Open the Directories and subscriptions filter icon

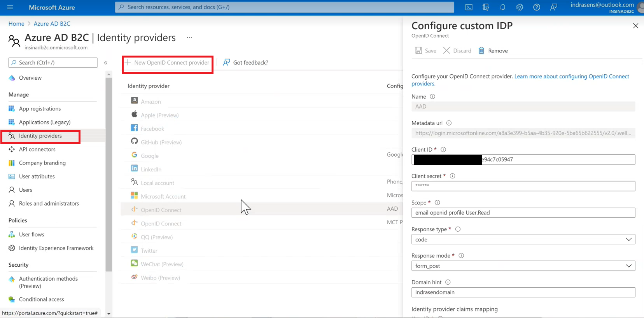486,7
